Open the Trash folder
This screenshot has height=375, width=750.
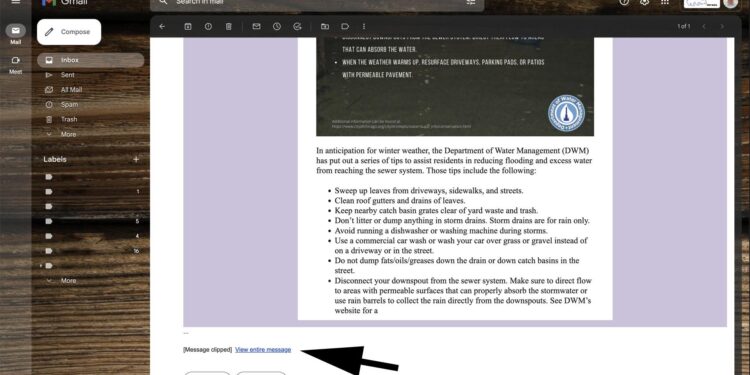coord(90,120)
